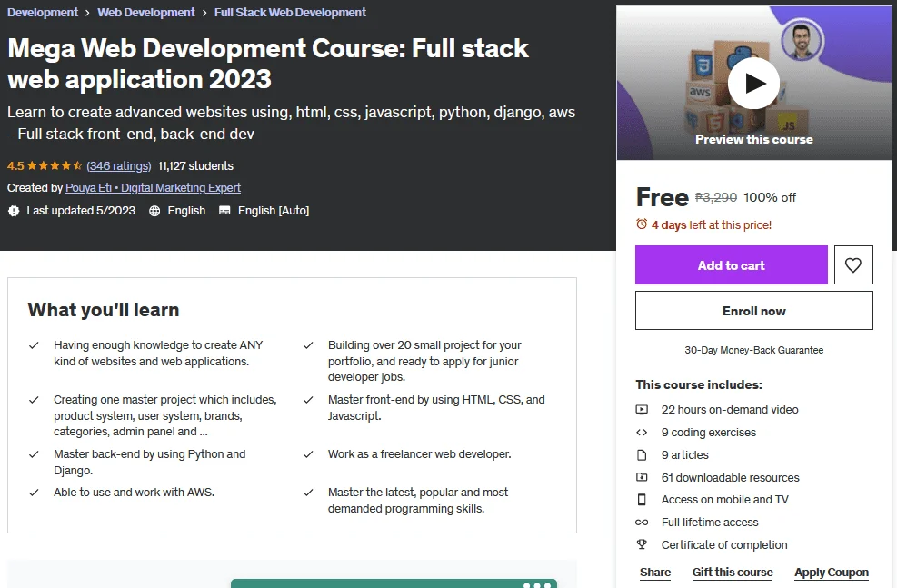This screenshot has width=897, height=588.
Task: Add the course to cart
Action: click(x=731, y=264)
